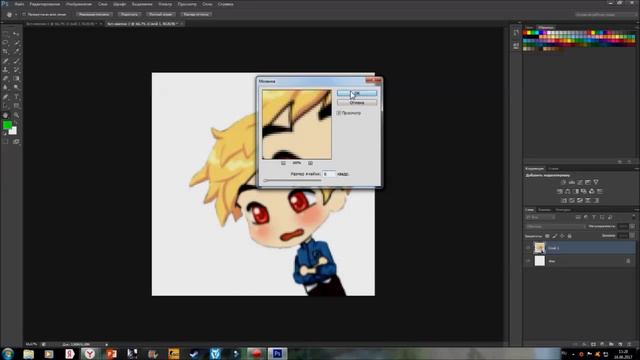Select the Lasso tool
Viewport: 640px width, 360px height.
(5, 43)
